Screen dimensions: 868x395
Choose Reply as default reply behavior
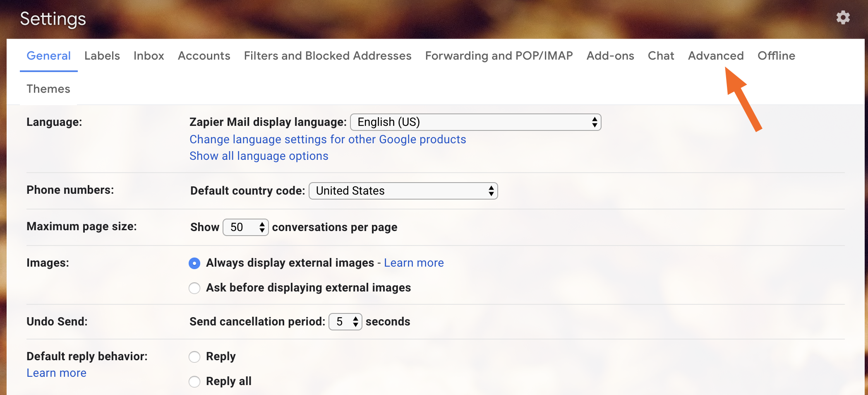tap(194, 357)
